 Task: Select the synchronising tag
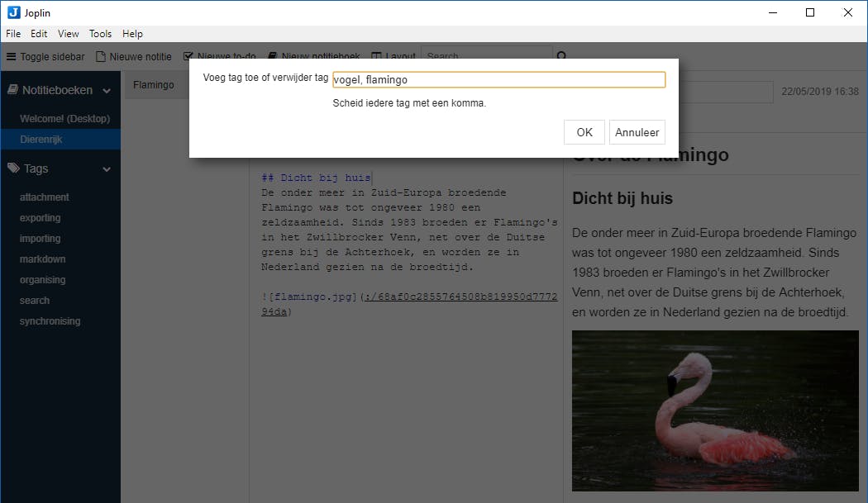[x=50, y=321]
